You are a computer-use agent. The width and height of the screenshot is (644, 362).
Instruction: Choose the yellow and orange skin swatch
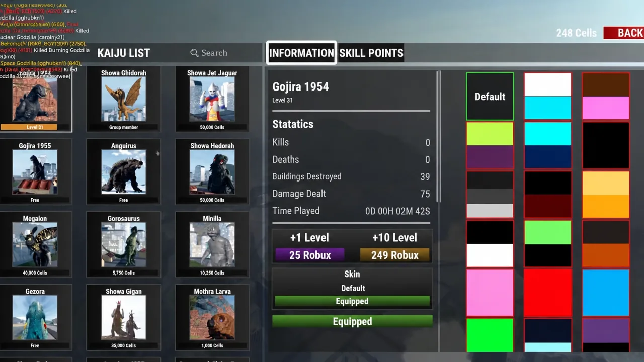606,195
